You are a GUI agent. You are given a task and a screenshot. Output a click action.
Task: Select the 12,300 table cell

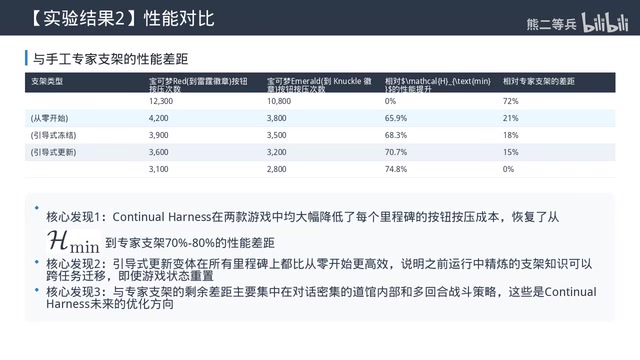tap(161, 101)
